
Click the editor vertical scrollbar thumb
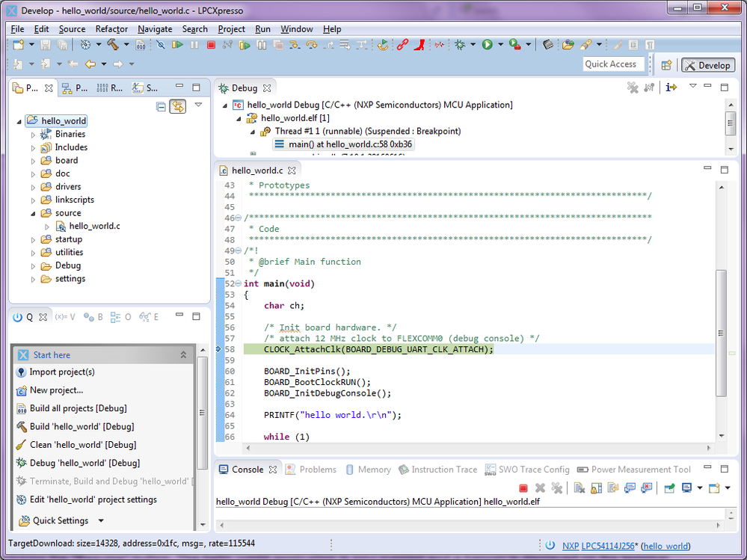722,333
